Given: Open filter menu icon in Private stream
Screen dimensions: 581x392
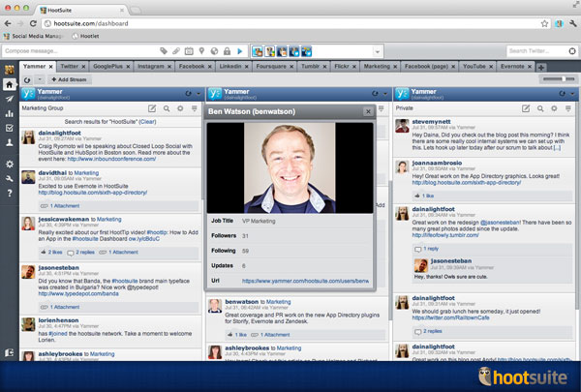Looking at the screenshot, I should coord(568,108).
